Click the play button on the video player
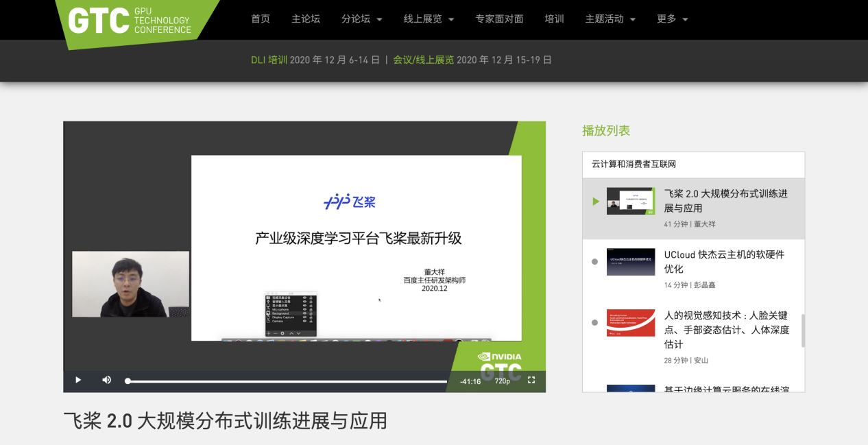The image size is (868, 445). [x=77, y=380]
